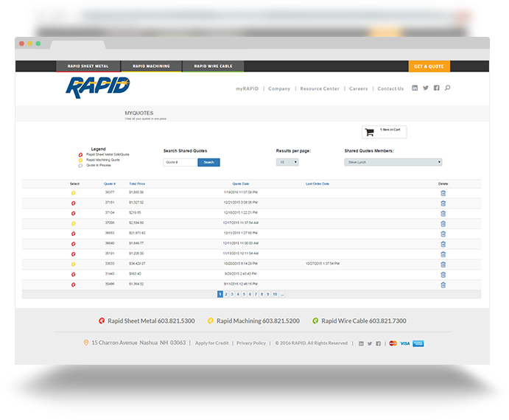
Task: Open the footer Facebook icon
Action: [x=378, y=343]
